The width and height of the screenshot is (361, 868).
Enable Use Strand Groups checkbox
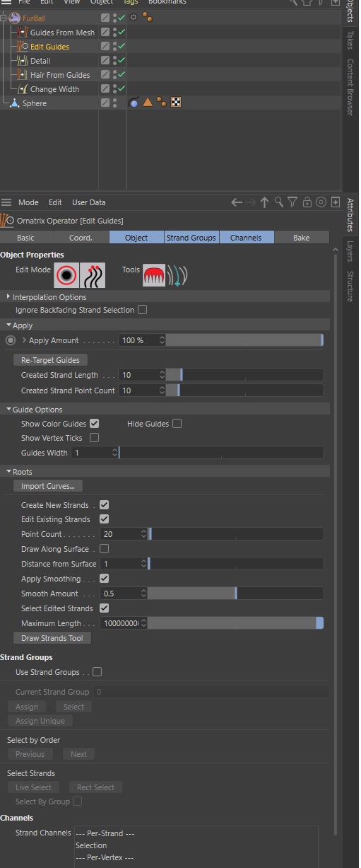tap(97, 672)
